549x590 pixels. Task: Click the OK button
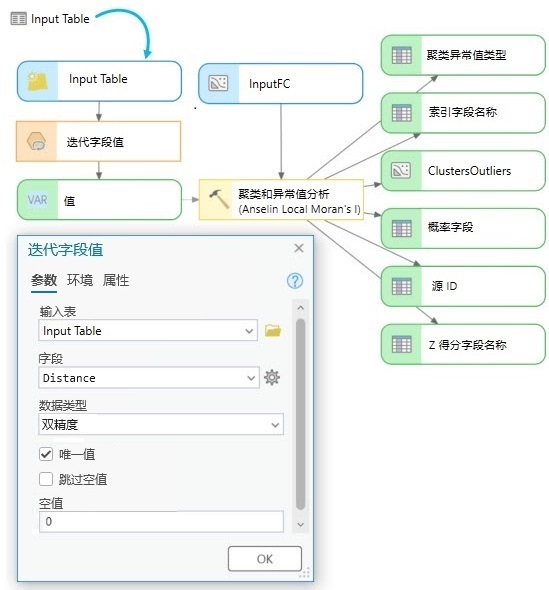point(265,559)
